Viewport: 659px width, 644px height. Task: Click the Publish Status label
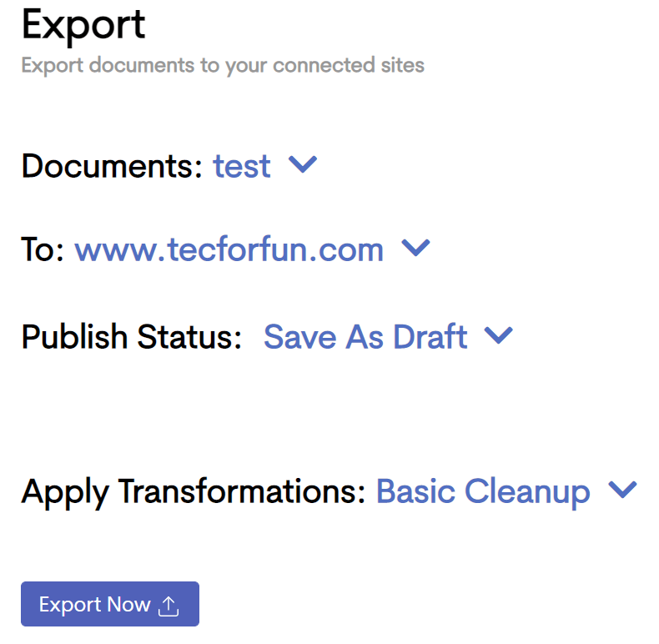(132, 337)
